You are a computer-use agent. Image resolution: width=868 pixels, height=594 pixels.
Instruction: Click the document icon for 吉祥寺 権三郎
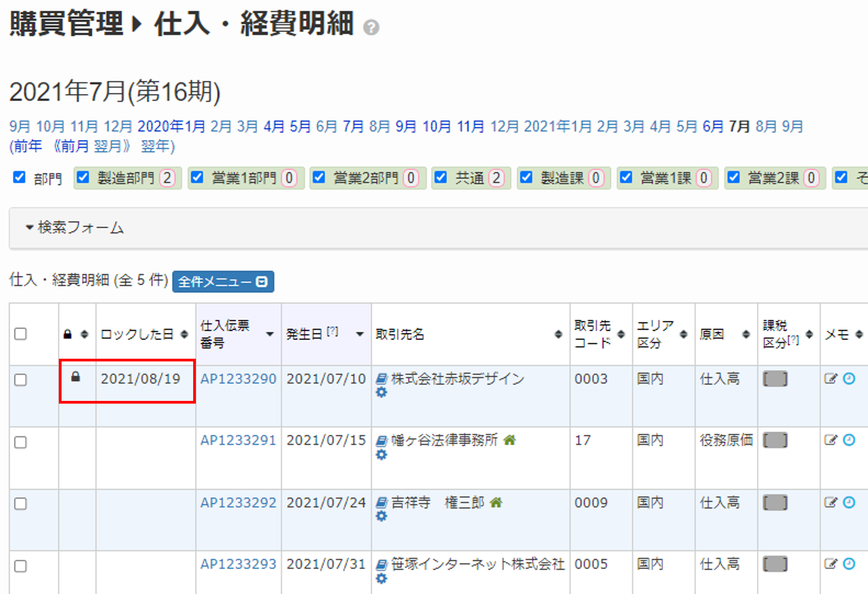pyautogui.click(x=381, y=502)
